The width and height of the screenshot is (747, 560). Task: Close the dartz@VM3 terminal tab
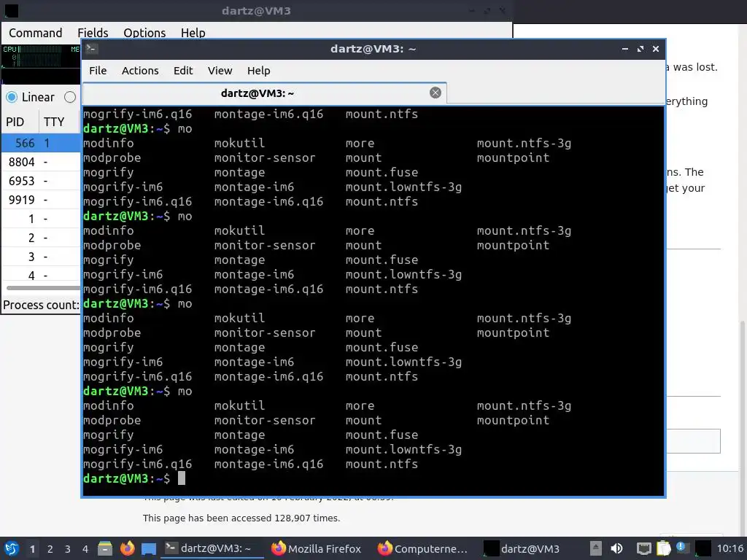click(x=435, y=93)
